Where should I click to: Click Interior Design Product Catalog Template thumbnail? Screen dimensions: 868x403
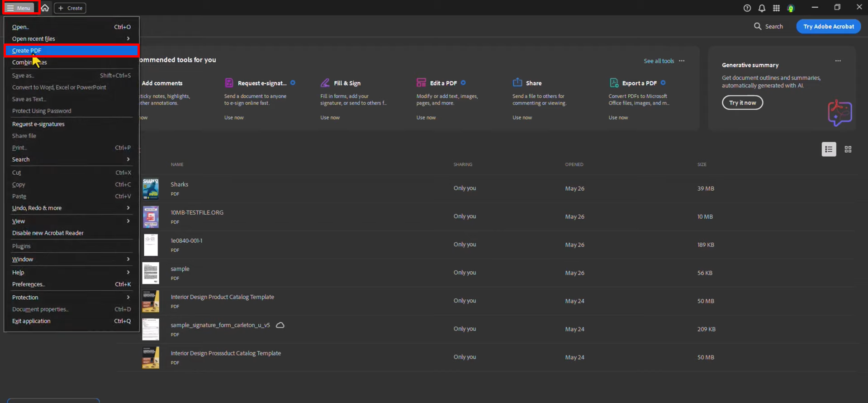[x=151, y=301]
